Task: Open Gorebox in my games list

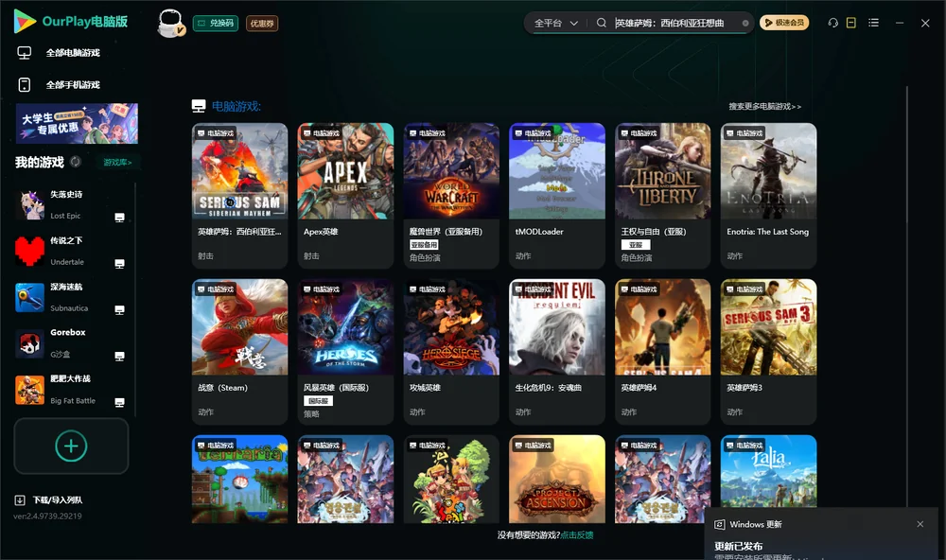Action: (x=69, y=343)
